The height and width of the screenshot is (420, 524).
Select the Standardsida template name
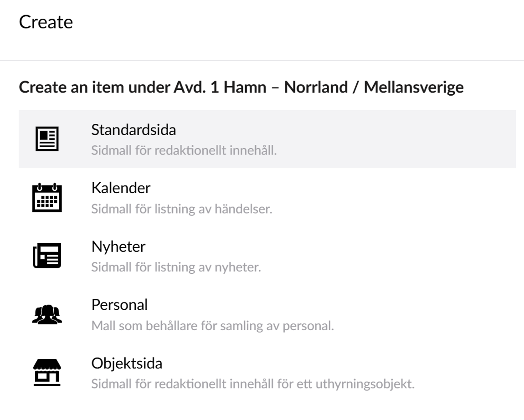[134, 130]
